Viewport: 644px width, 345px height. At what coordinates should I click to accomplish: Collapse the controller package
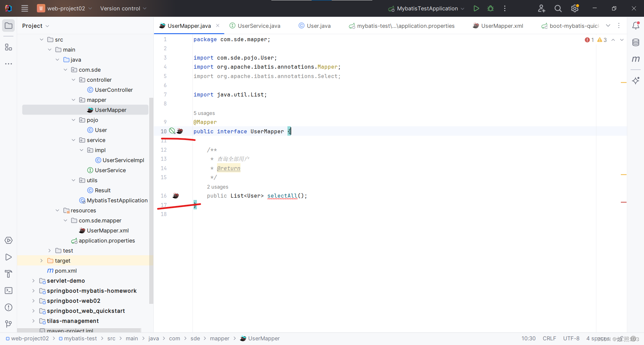[x=73, y=80]
